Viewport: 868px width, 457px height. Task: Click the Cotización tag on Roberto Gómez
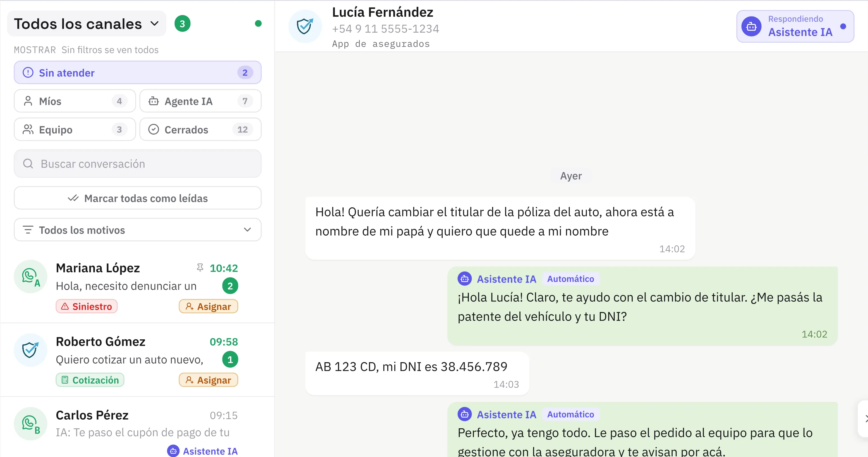click(x=90, y=380)
